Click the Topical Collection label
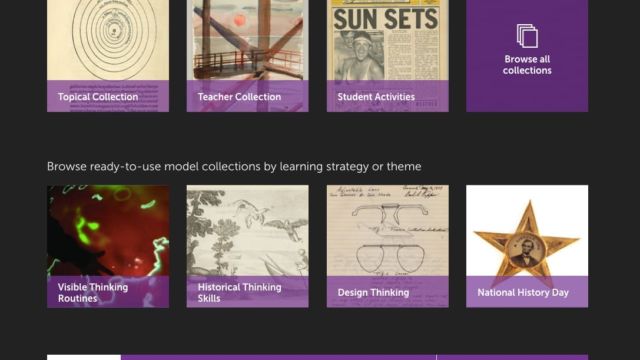 [x=98, y=97]
